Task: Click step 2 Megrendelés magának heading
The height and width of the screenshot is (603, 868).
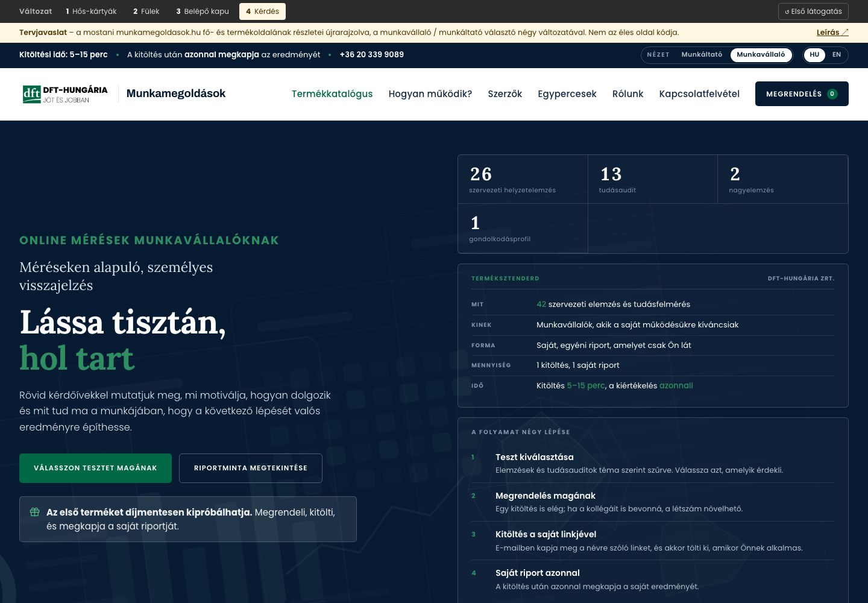Action: pyautogui.click(x=546, y=496)
